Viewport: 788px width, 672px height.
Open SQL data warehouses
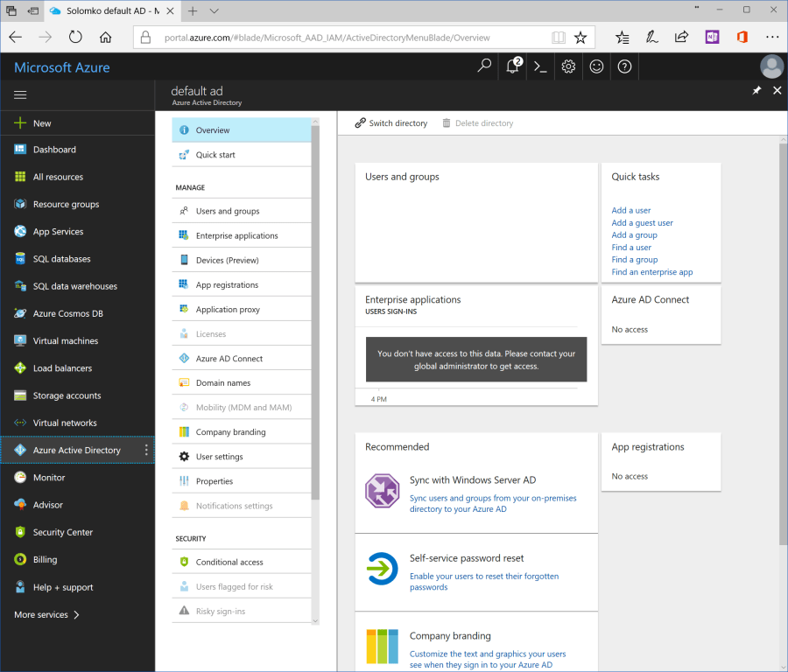click(77, 286)
